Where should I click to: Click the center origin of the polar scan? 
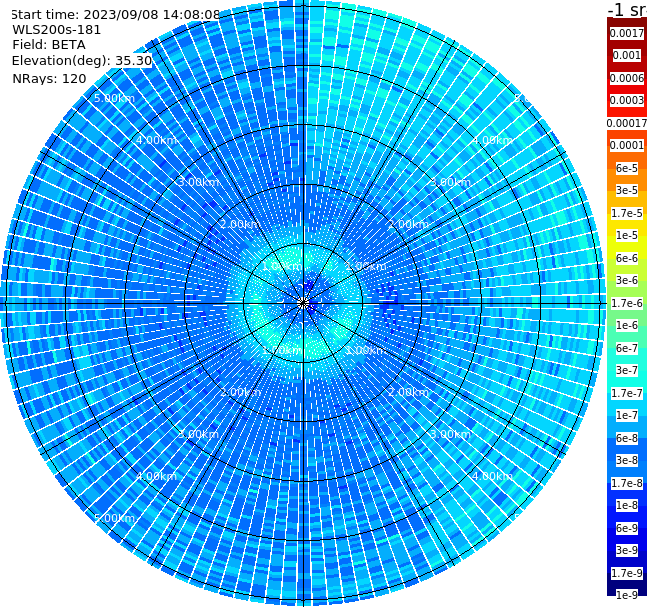click(303, 303)
